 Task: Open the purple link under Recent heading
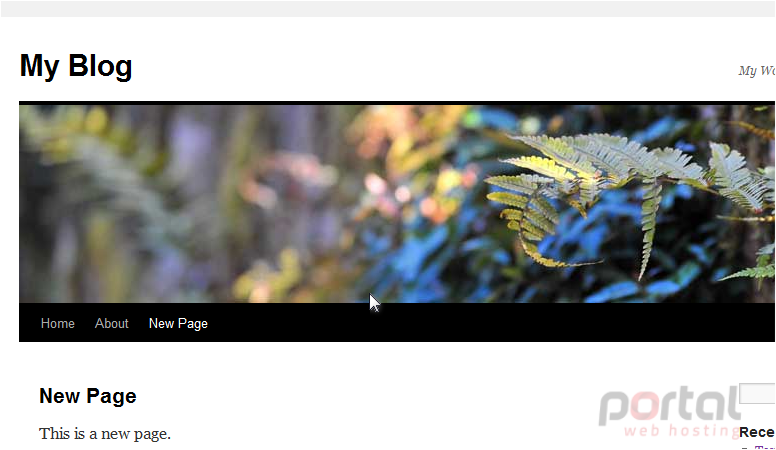[765, 447]
